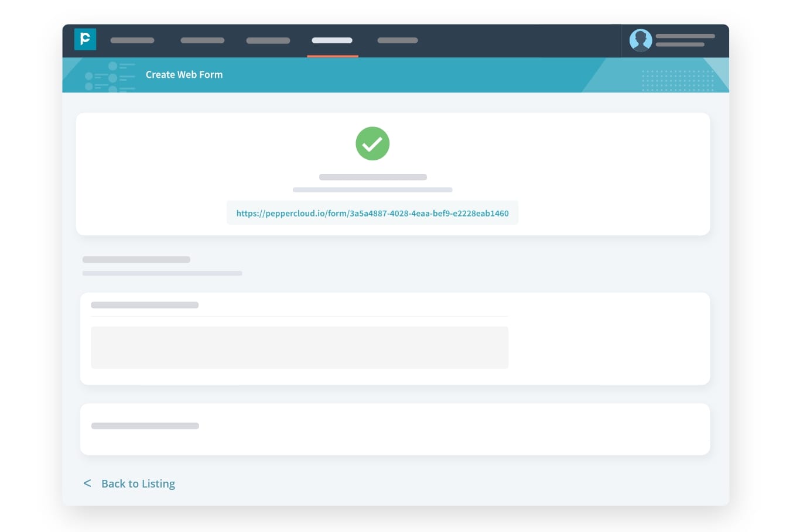Switch to the active orange-underlined navigation tab
This screenshot has height=532, width=800.
coord(332,40)
